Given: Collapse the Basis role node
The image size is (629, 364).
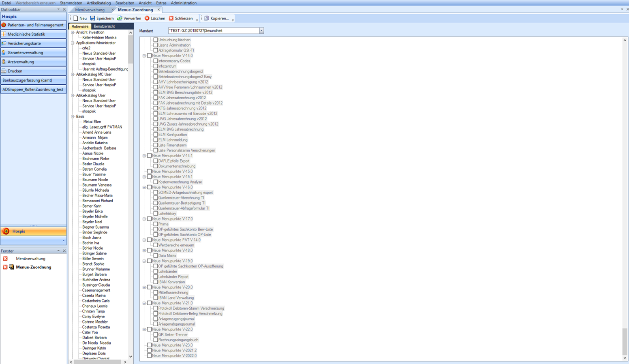Looking at the screenshot, I should (x=73, y=117).
